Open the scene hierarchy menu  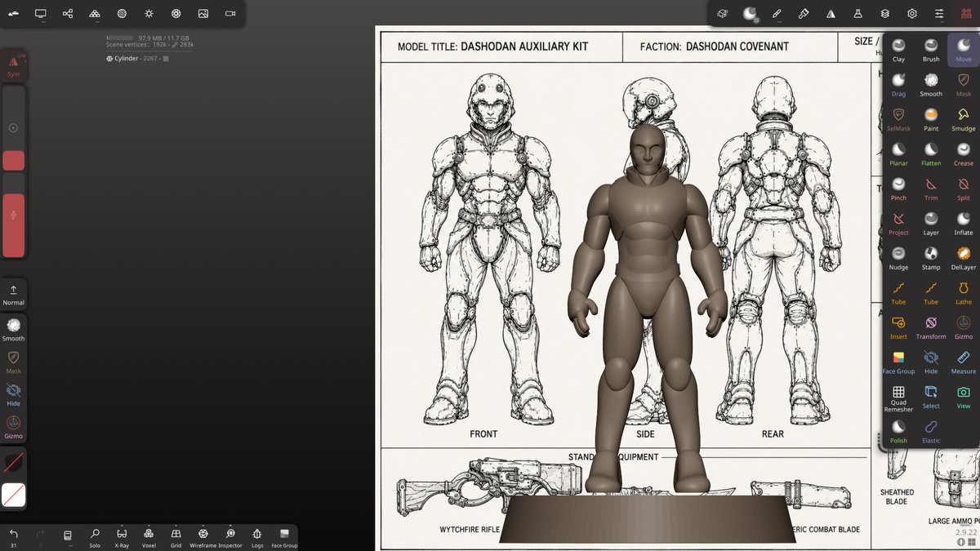[68, 14]
